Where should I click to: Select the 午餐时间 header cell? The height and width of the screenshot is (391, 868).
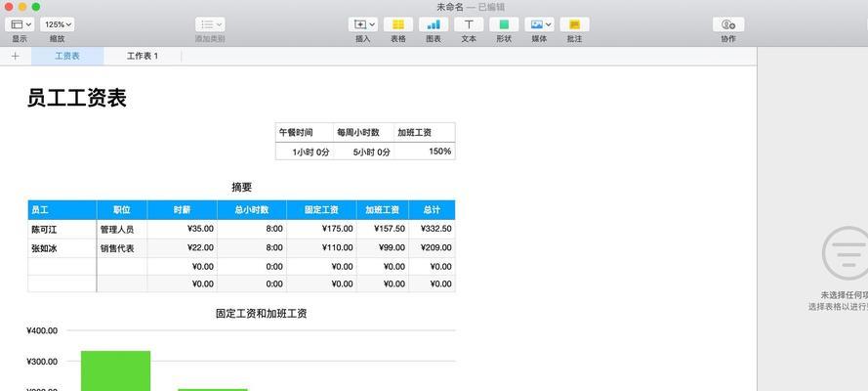pos(305,132)
